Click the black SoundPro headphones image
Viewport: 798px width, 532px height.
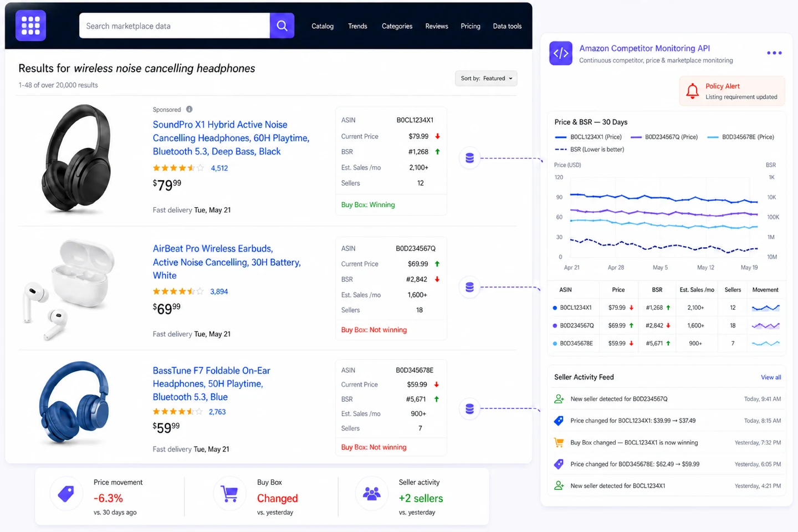(75, 159)
